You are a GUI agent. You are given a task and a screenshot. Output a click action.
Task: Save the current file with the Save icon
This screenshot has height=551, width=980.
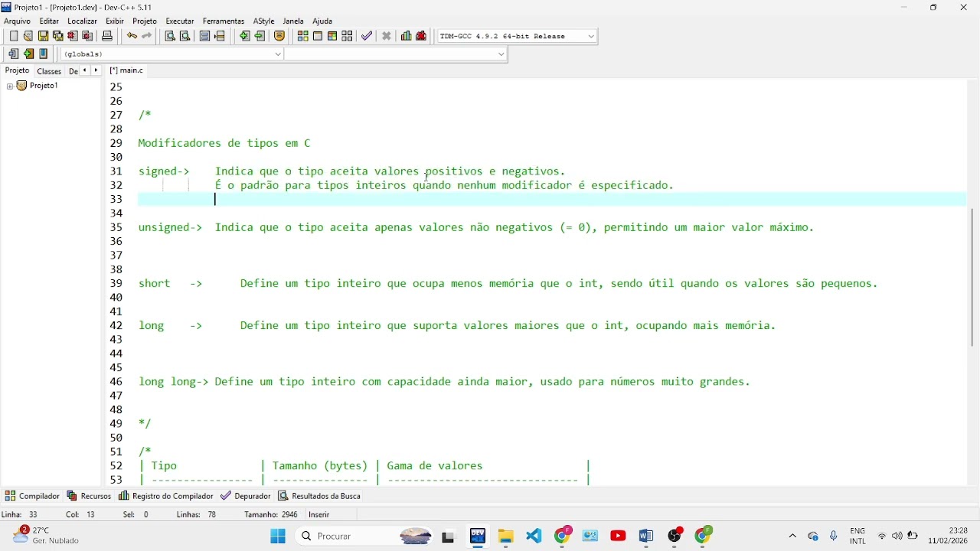pos(43,36)
